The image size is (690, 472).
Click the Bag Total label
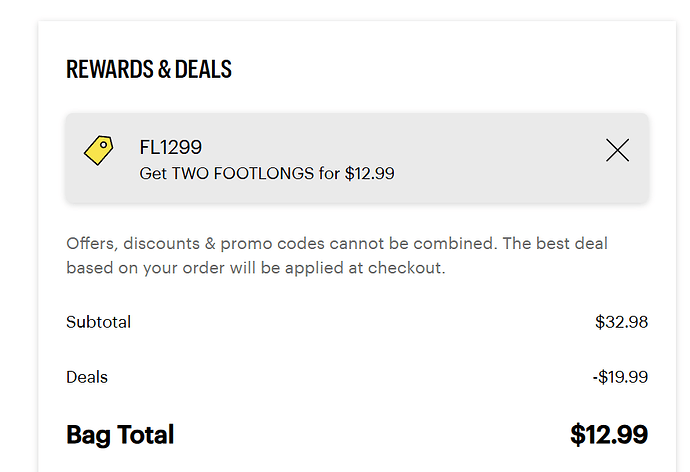[120, 435]
